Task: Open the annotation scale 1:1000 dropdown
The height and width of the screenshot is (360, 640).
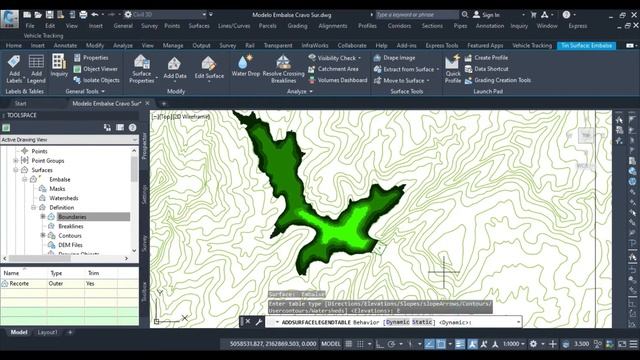Action: (x=513, y=344)
